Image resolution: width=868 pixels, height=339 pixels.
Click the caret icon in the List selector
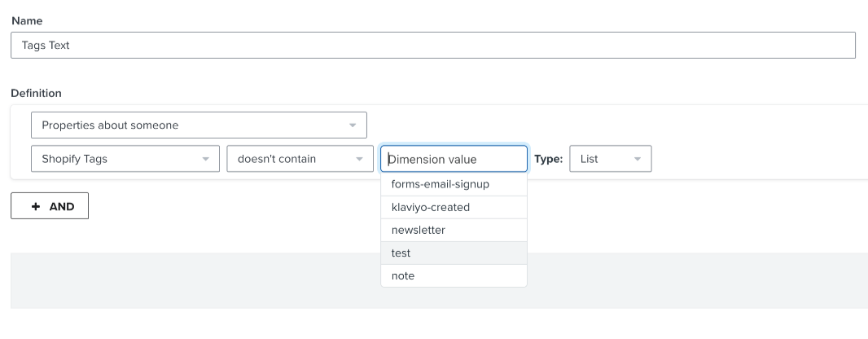[637, 159]
